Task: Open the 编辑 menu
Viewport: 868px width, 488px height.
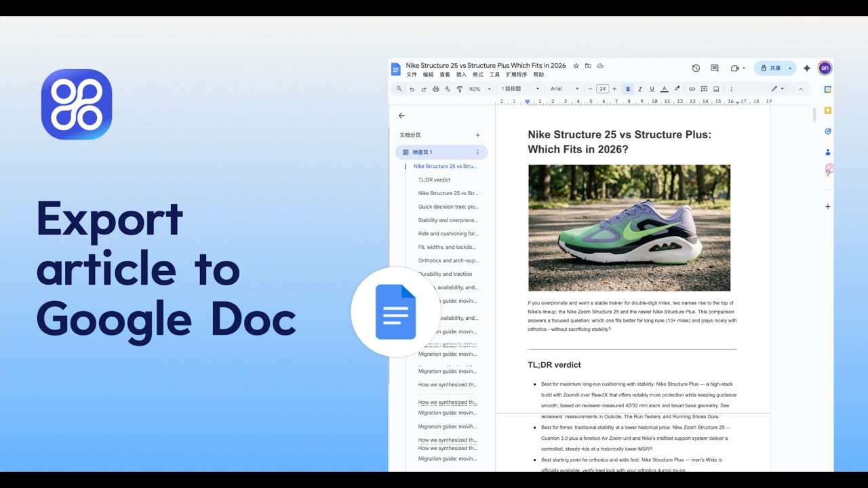Action: [x=428, y=75]
